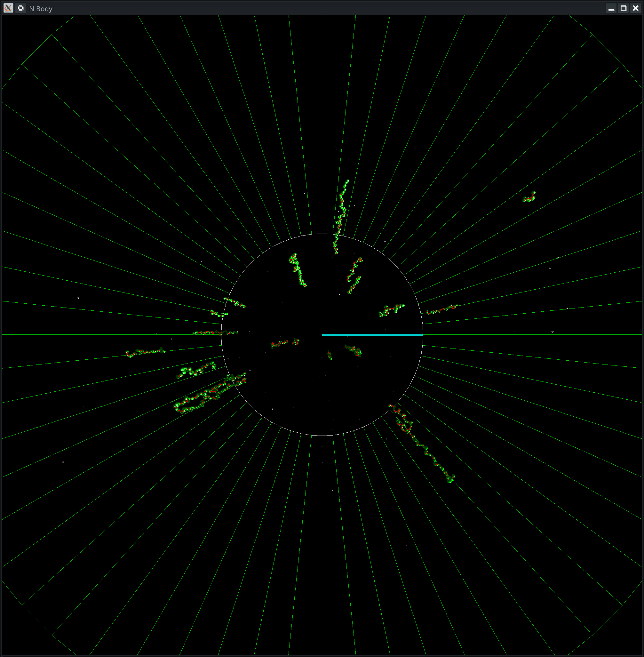Screen dimensions: 644x657
Task: Click the tall vertical particle chain crossing the circle top
Action: click(x=342, y=217)
